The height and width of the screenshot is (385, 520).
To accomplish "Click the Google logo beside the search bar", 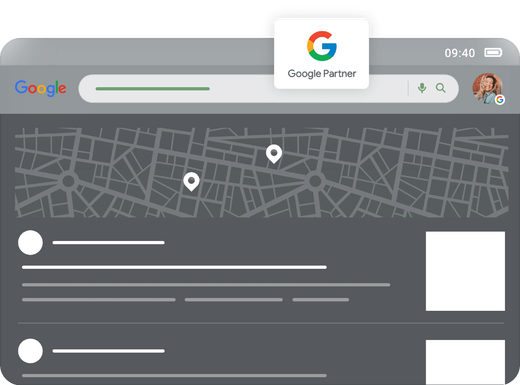I will click(40, 88).
